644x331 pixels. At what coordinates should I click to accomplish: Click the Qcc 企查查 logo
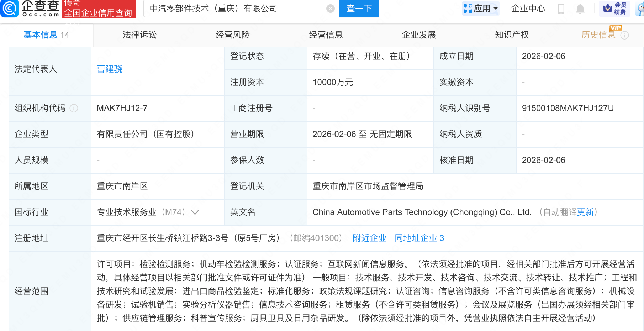pos(30,9)
